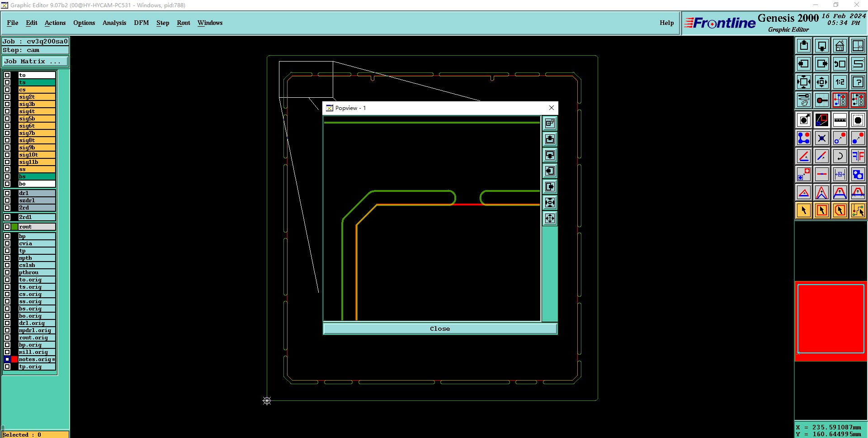The width and height of the screenshot is (868, 438).
Task: Click the pan right icon in main toolbar
Action: tap(822, 64)
